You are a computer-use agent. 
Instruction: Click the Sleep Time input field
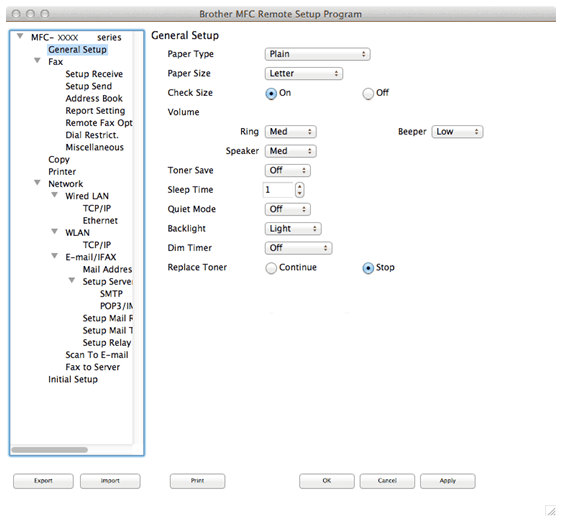pos(278,190)
